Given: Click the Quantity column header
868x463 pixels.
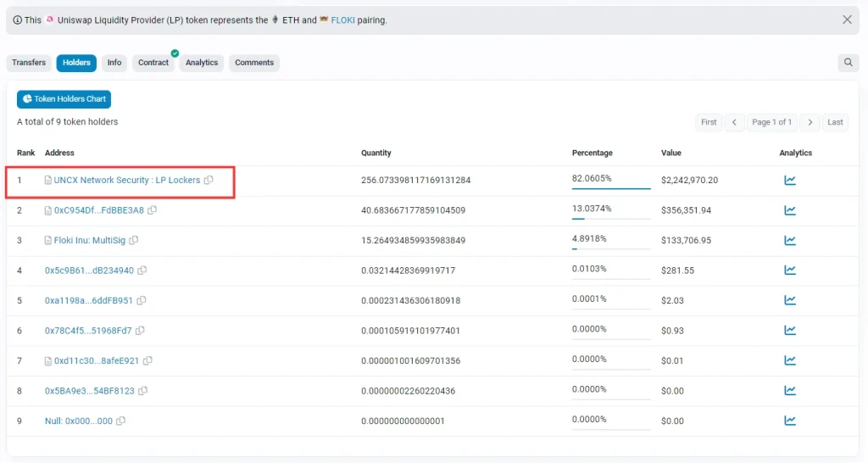Looking at the screenshot, I should point(376,153).
